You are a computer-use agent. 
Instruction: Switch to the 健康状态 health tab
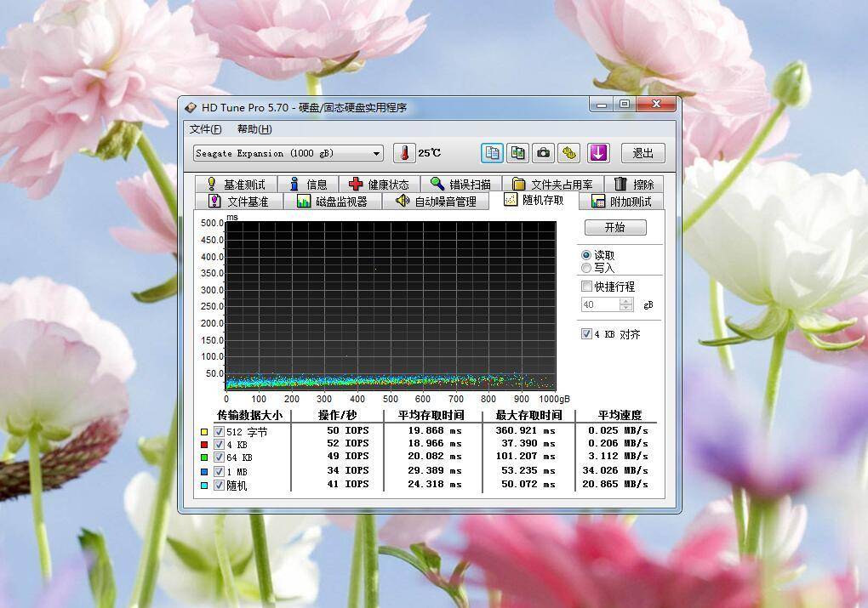381,184
